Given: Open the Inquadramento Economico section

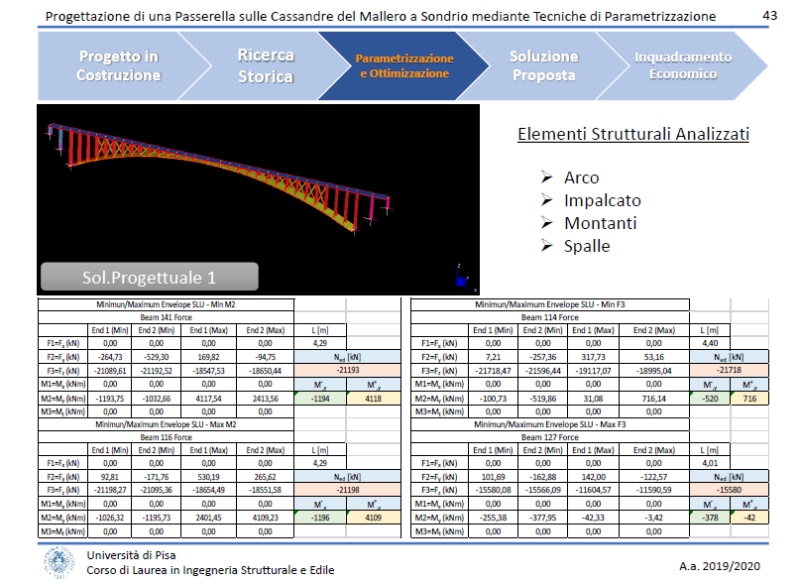Looking at the screenshot, I should (681, 66).
